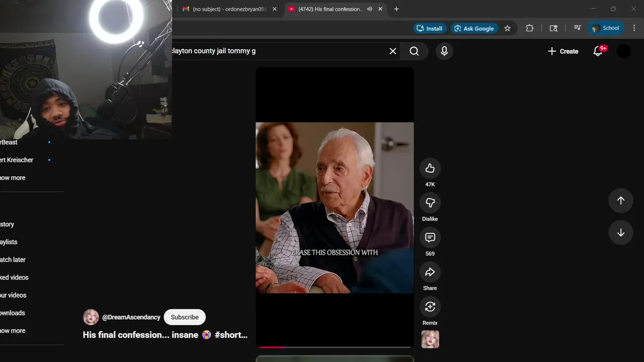Expand the library Show more below Downloads
Image resolution: width=644 pixels, height=362 pixels.
(13, 331)
